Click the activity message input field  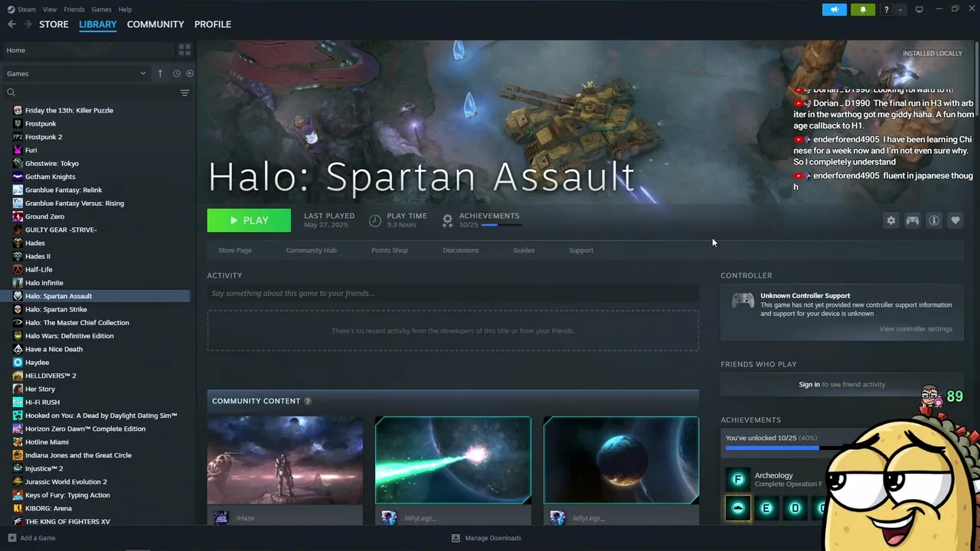point(453,293)
